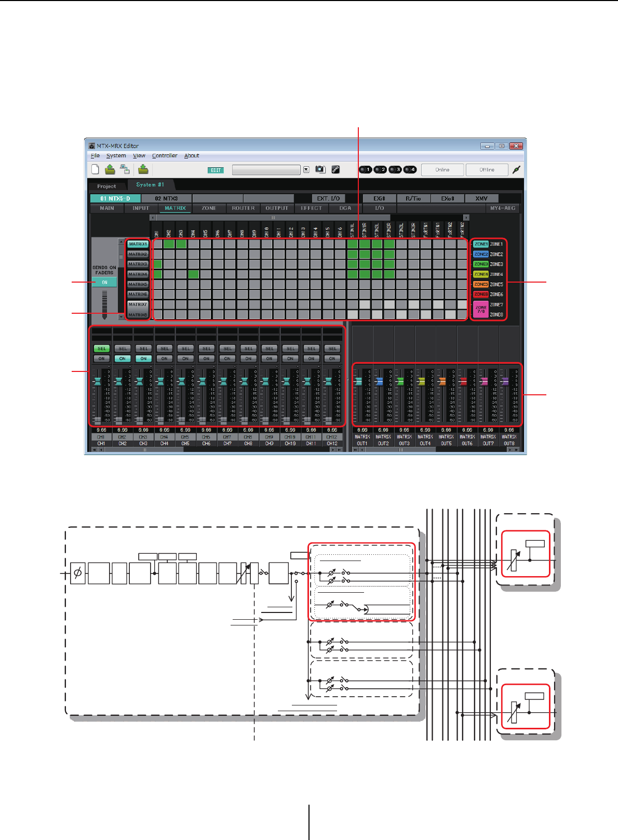Screen dimensions: 618x840
Task: Click the Save icon in toolbar
Action: [143, 169]
